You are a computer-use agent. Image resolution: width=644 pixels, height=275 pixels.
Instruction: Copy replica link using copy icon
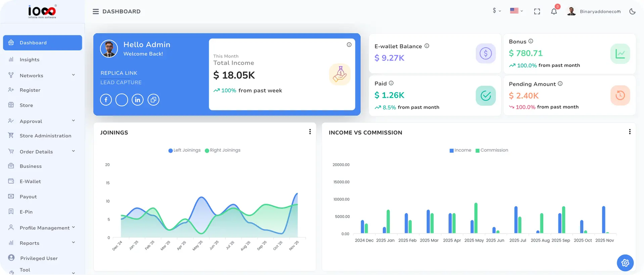153,100
